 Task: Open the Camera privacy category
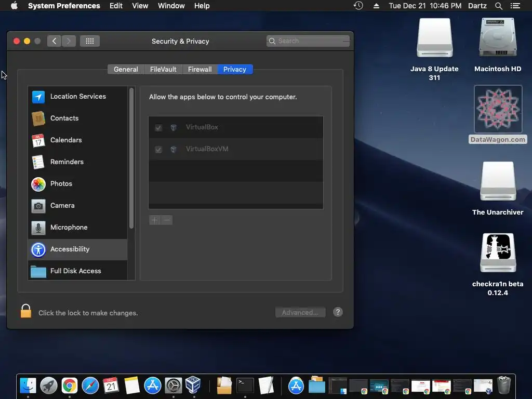click(x=78, y=205)
